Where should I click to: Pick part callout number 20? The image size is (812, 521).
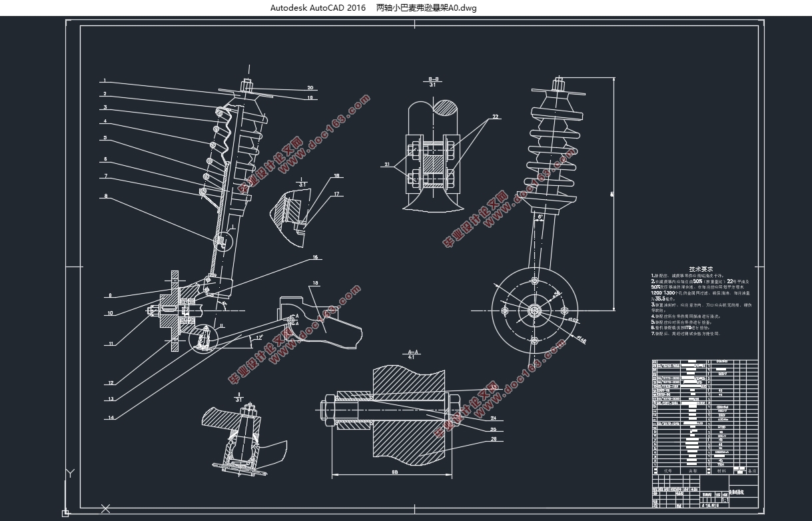click(310, 87)
